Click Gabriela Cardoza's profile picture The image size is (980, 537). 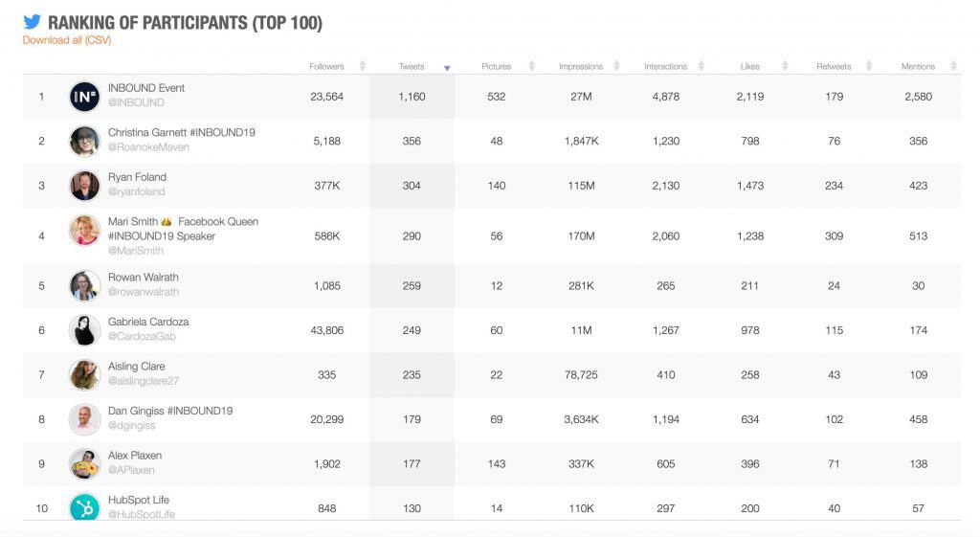click(x=84, y=330)
